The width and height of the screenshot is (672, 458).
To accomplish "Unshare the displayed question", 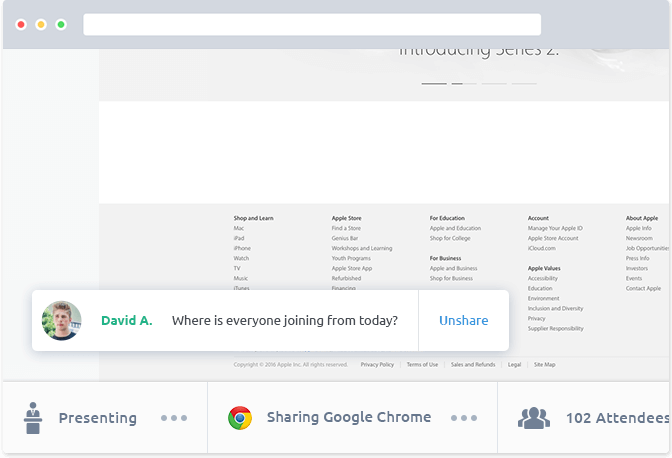I will pyautogui.click(x=464, y=320).
